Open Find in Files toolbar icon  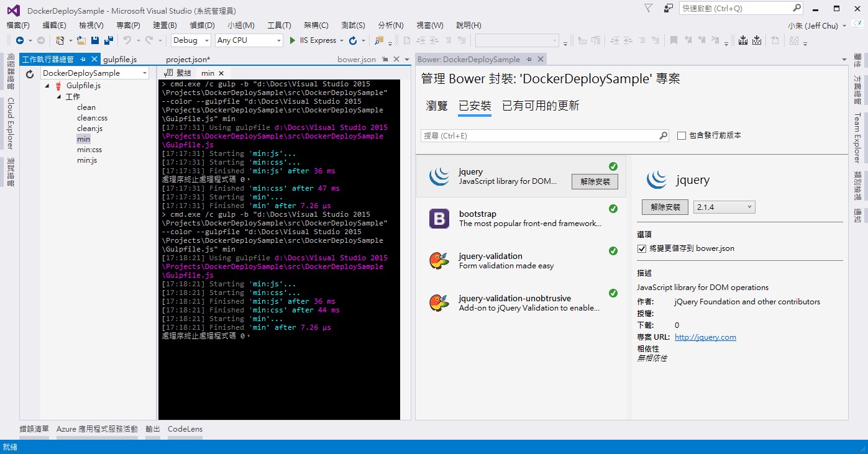(x=379, y=40)
